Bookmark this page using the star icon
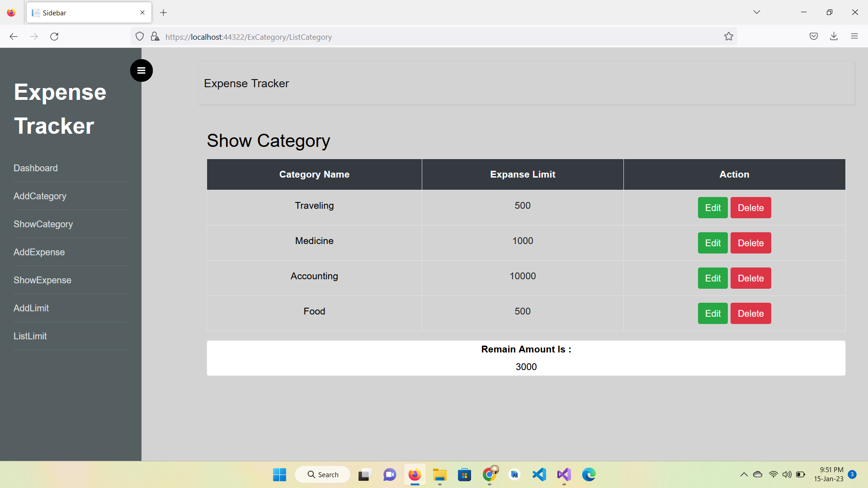Screen dimensions: 868x488 (728, 36)
